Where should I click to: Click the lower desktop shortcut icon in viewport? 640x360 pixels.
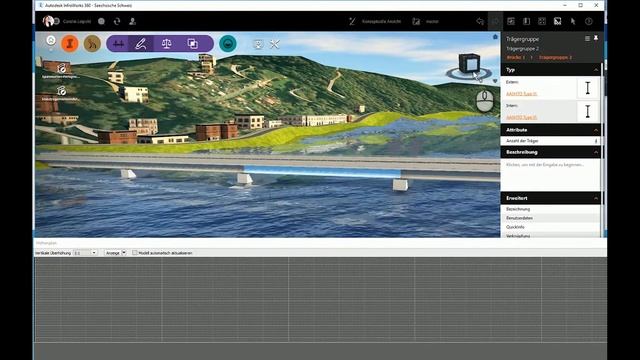62,90
